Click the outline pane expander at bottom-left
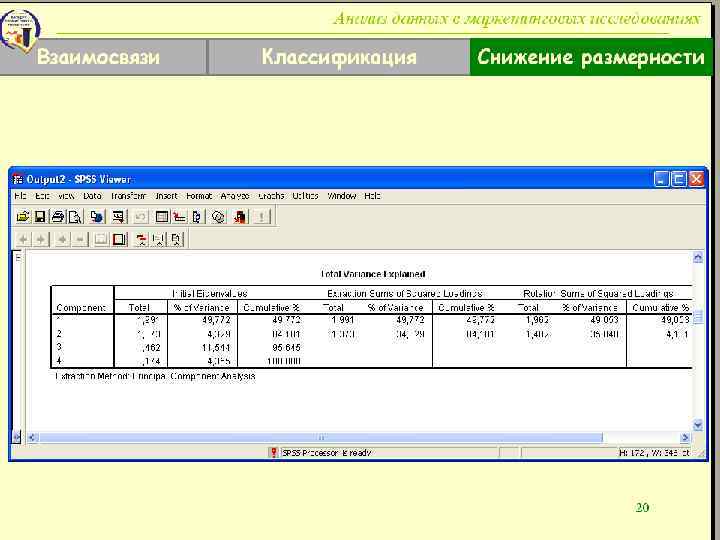Image resolution: width=720 pixels, height=540 pixels. [x=17, y=437]
